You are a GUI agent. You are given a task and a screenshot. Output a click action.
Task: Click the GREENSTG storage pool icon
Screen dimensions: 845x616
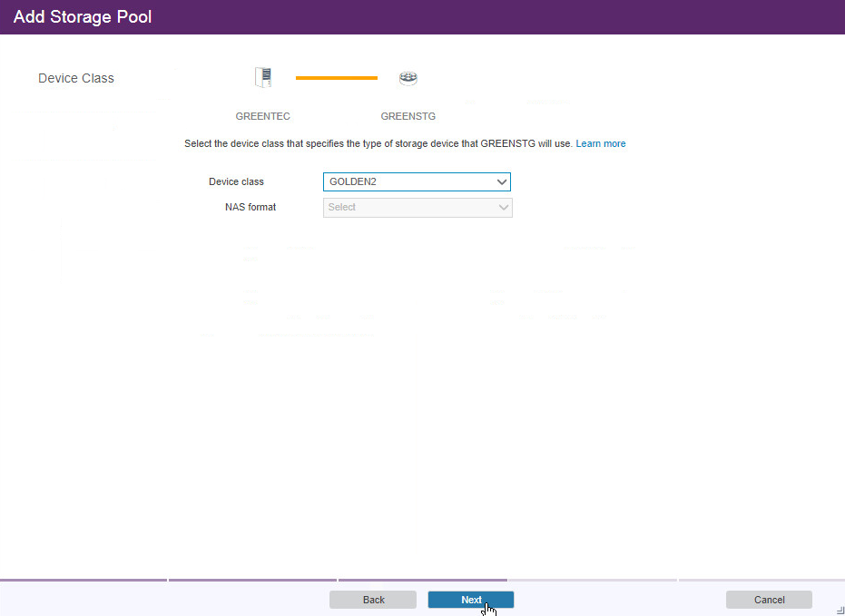pyautogui.click(x=408, y=78)
